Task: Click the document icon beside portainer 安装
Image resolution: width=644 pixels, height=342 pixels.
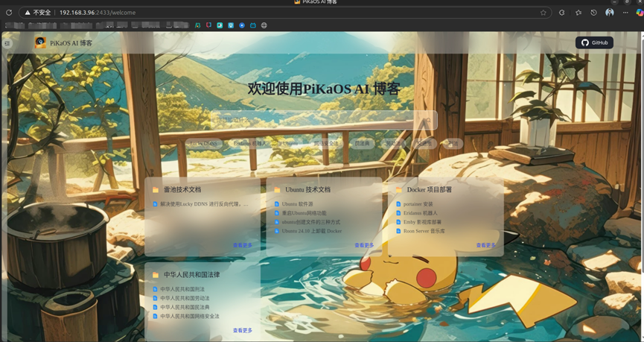Action: tap(398, 204)
